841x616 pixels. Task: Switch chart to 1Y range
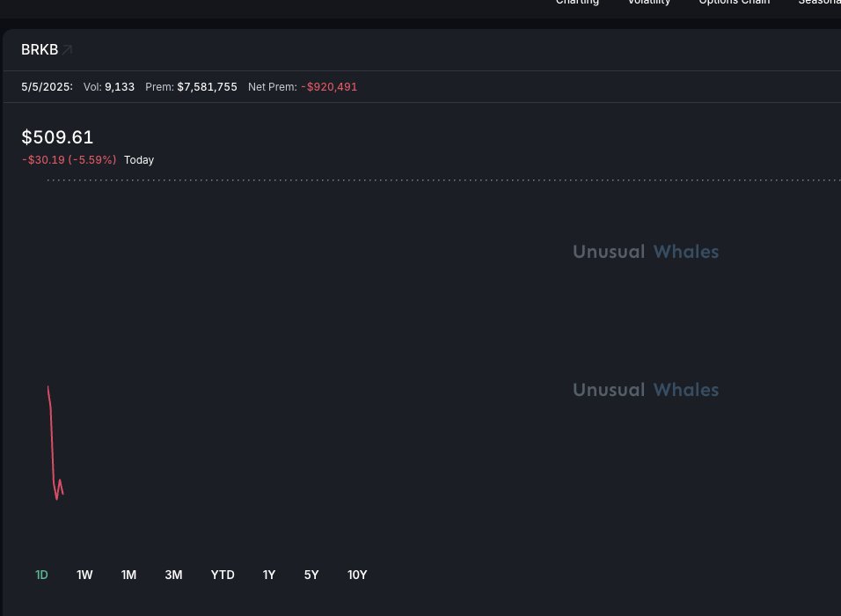(x=268, y=575)
